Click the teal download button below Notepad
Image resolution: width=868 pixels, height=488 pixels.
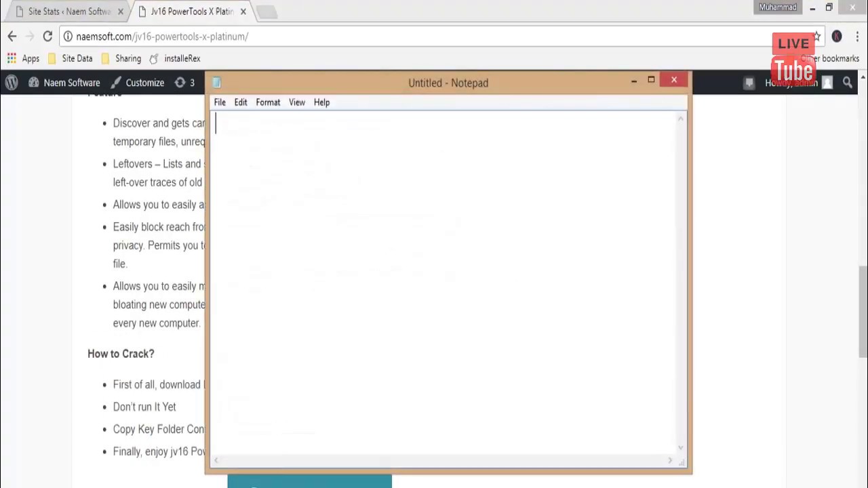(309, 481)
